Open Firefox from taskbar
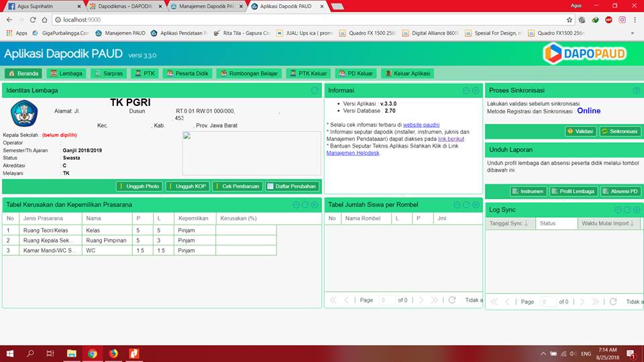Screen dimensions: 644x362 tap(113, 353)
